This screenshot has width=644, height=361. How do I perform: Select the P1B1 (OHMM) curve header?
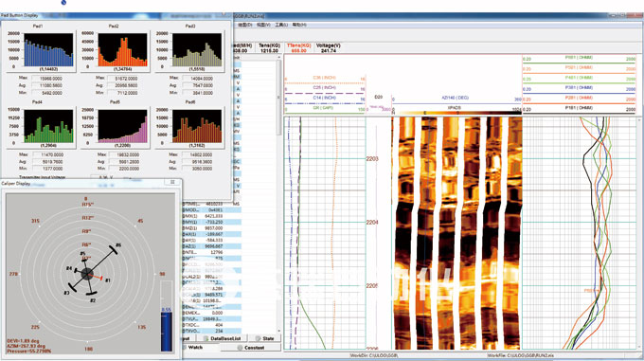579,108
